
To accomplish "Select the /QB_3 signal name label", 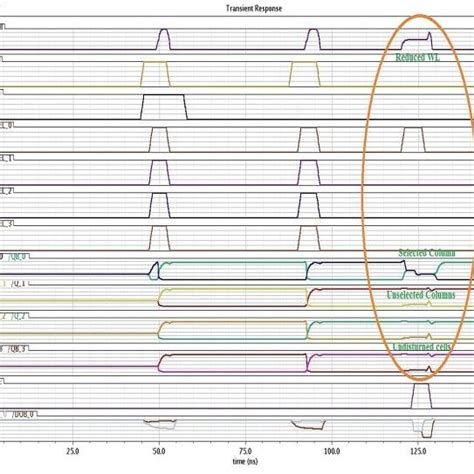I will coord(18,349).
